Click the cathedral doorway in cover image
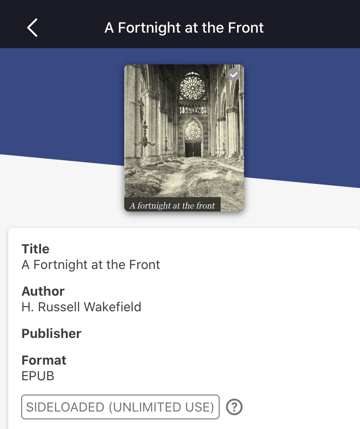The height and width of the screenshot is (429, 360). [x=193, y=148]
